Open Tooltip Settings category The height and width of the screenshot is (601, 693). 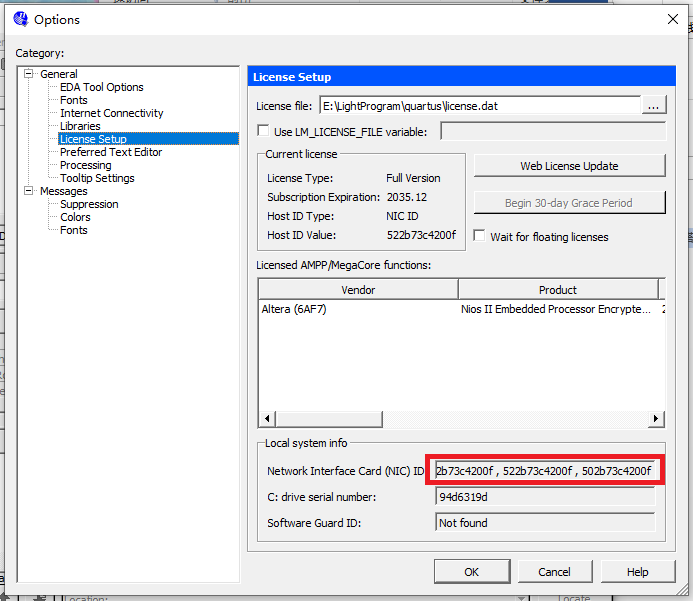[x=97, y=178]
